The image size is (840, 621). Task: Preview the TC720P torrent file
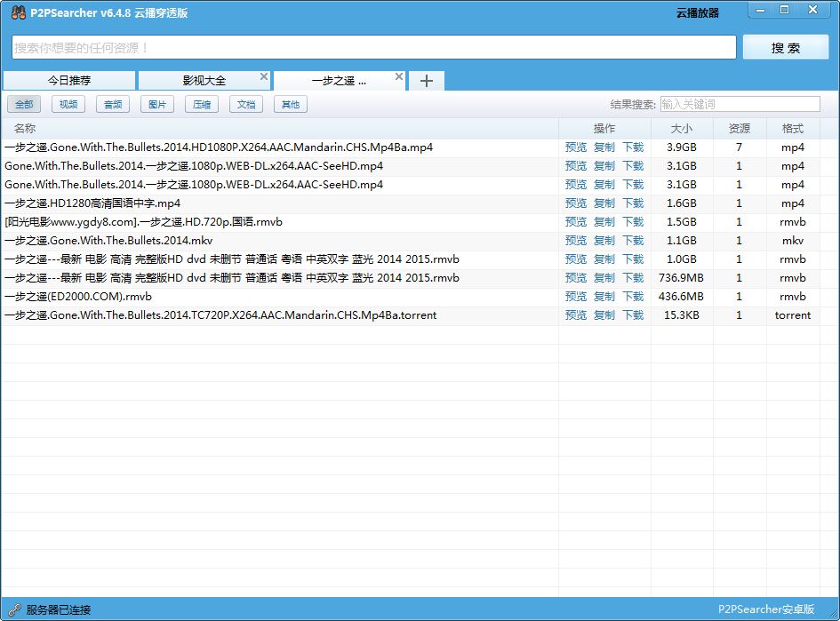pyautogui.click(x=576, y=315)
